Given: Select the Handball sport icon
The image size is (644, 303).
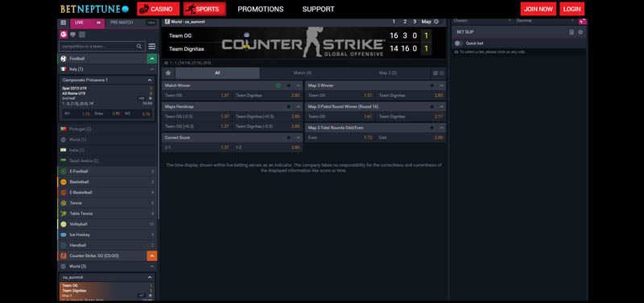Looking at the screenshot, I should [64, 246].
